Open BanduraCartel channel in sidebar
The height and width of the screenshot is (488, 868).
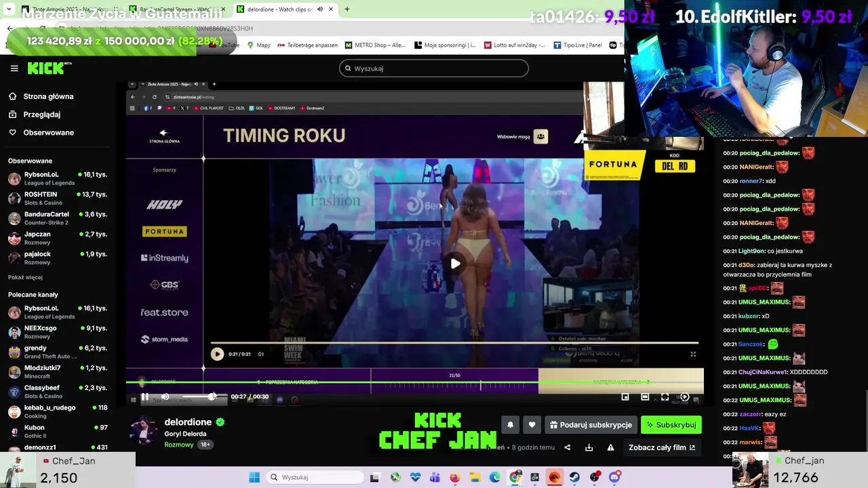58,218
